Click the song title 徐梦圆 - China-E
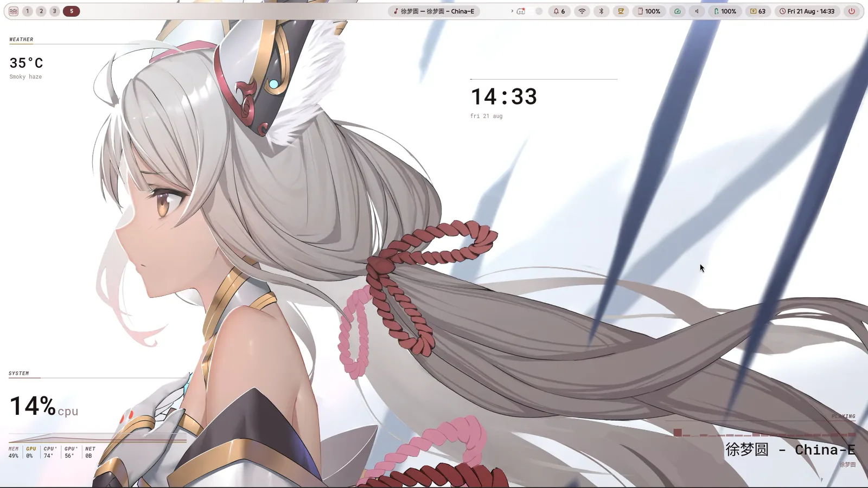 tap(790, 450)
